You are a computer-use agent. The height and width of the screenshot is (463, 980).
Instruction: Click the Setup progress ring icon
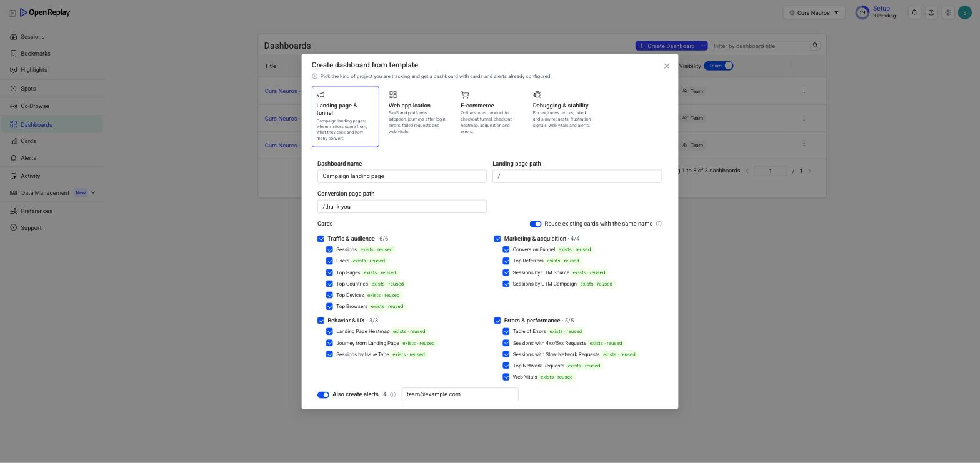tap(862, 12)
